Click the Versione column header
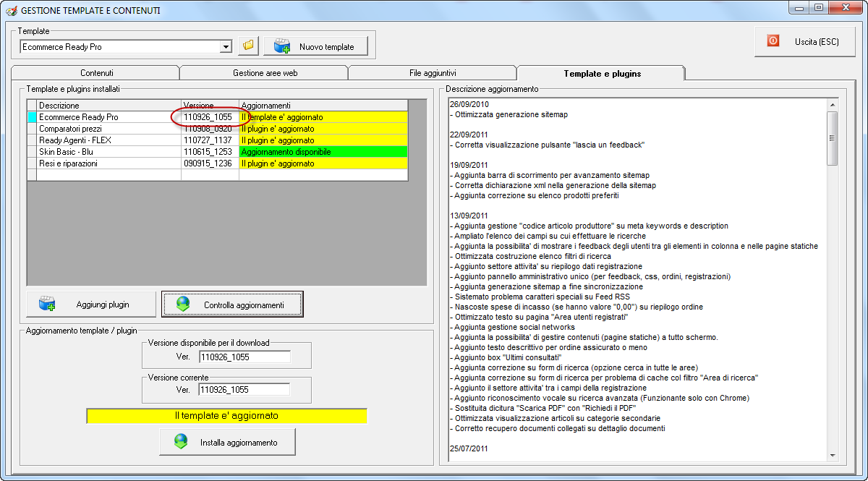 click(210, 106)
